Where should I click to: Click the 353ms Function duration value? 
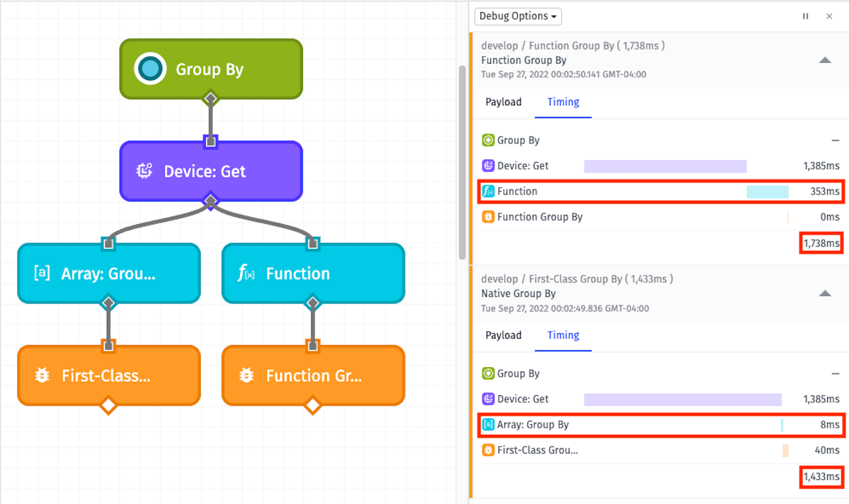825,192
